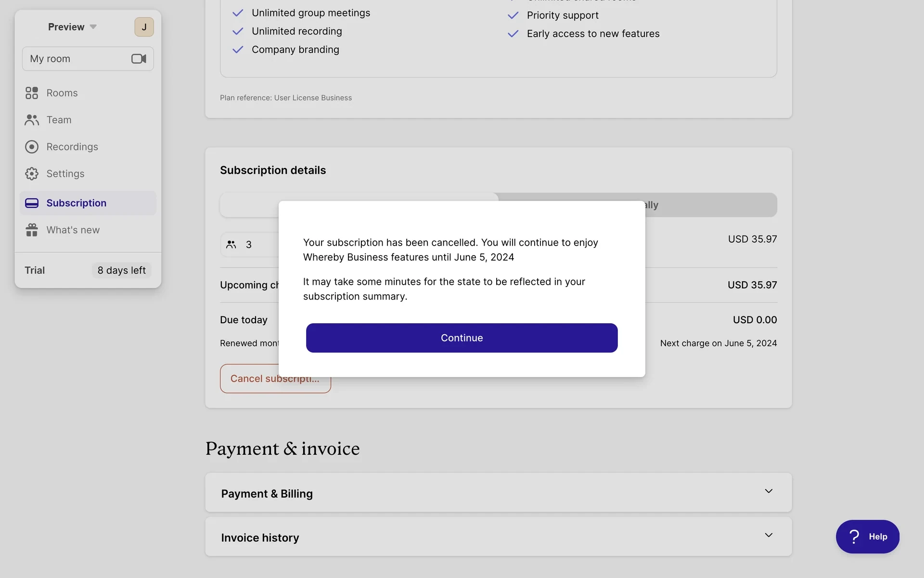Screen dimensions: 924x578
Task: Click the Unlimited group meetings checkmark
Action: (238, 13)
